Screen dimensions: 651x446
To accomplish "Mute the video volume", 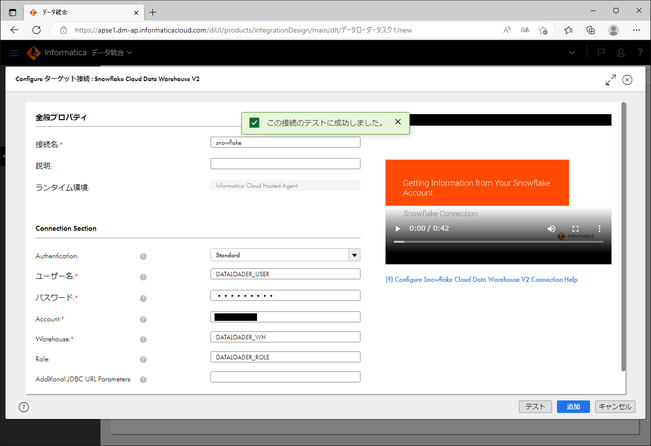I will point(551,229).
